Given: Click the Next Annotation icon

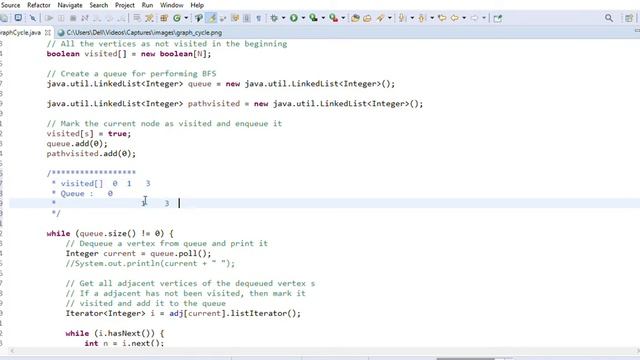Looking at the screenshot, I should pyautogui.click(x=402, y=18).
